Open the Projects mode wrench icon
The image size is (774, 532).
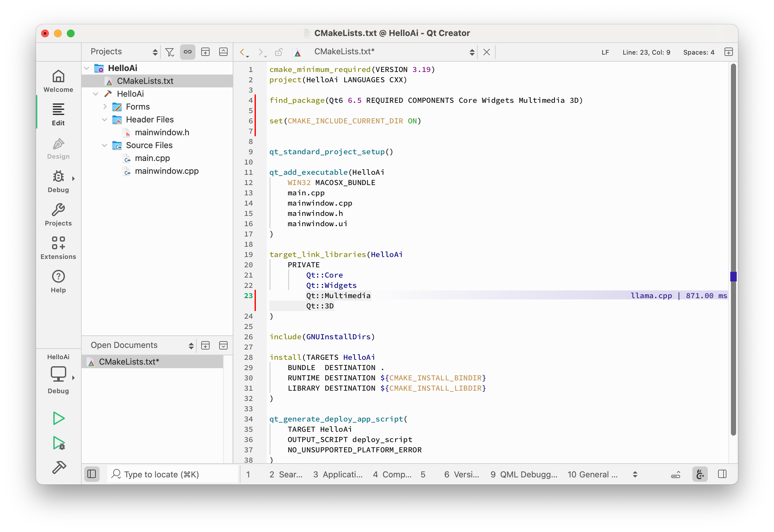click(x=58, y=215)
